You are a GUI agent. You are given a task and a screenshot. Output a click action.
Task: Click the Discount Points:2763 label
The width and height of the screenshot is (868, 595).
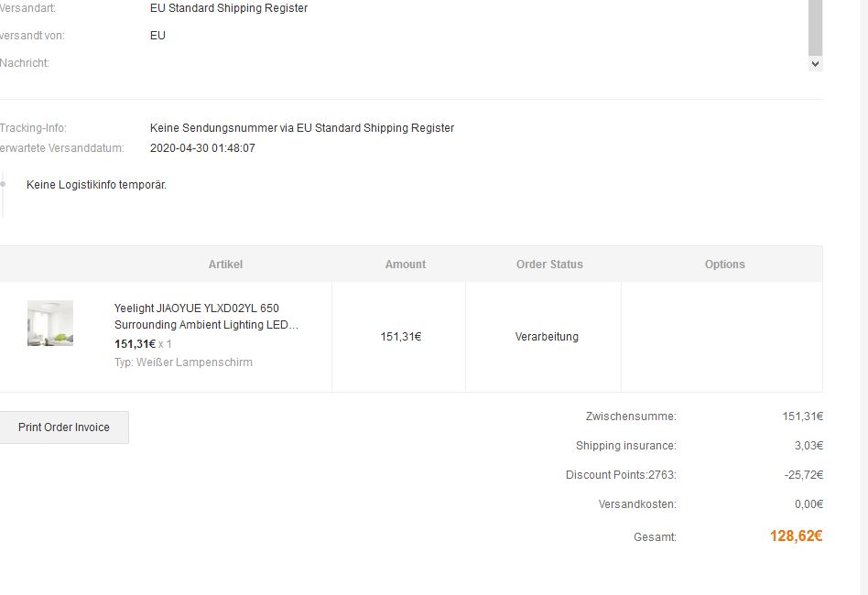(621, 475)
